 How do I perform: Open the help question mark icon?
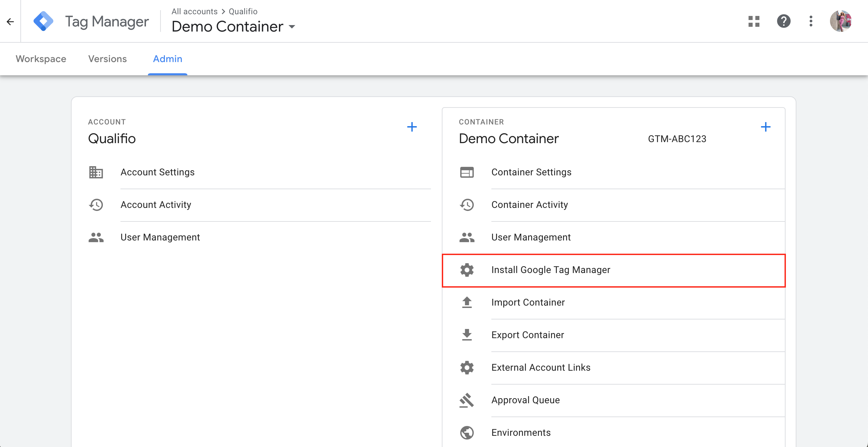(x=784, y=21)
